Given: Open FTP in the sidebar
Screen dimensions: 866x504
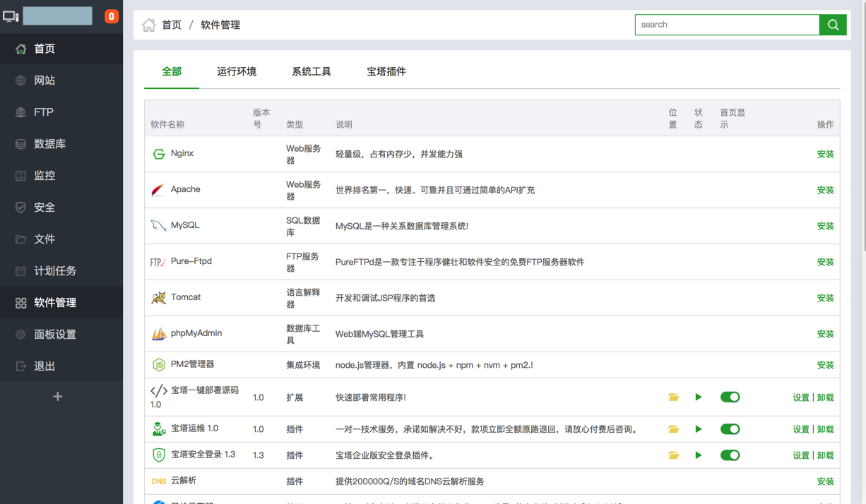Looking at the screenshot, I should click(x=61, y=112).
